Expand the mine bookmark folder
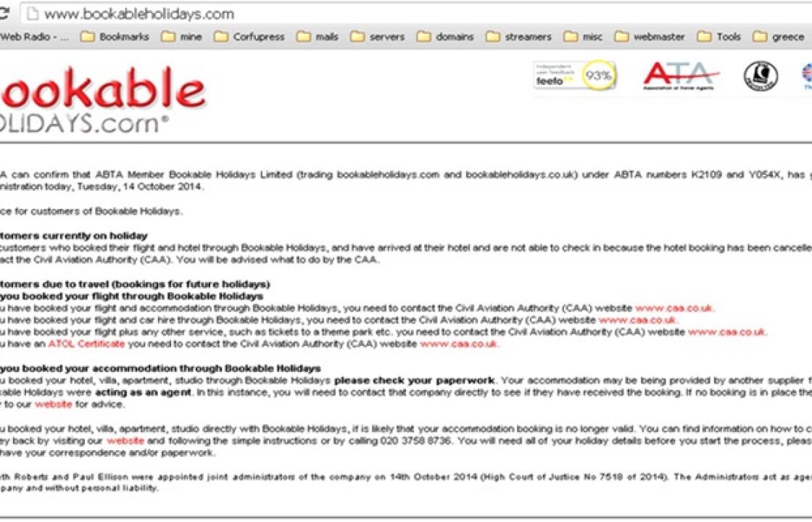812x522 pixels. [182, 37]
